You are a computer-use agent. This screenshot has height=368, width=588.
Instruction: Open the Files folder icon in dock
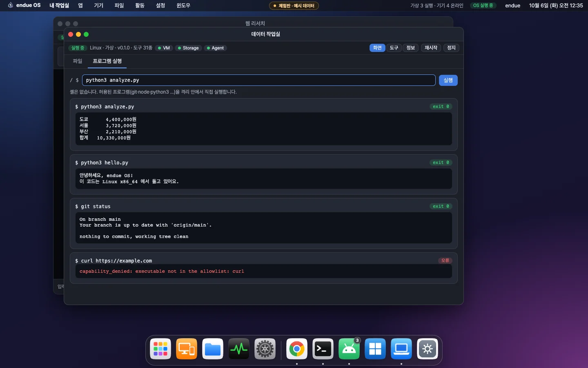point(213,349)
